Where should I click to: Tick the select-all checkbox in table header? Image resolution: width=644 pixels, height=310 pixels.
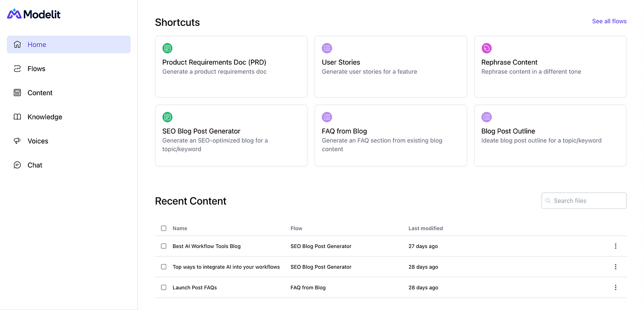point(164,228)
